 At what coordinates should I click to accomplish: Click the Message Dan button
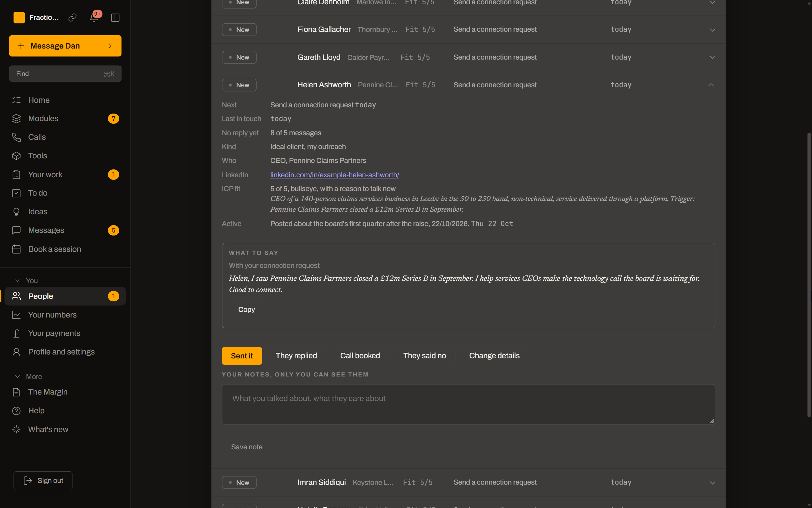[x=65, y=46]
